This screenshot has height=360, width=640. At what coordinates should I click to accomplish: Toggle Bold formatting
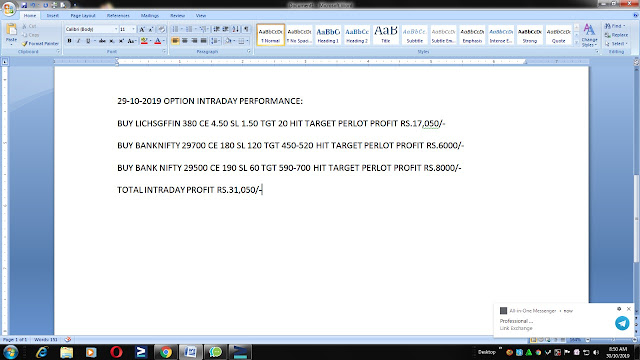pyautogui.click(x=69, y=41)
